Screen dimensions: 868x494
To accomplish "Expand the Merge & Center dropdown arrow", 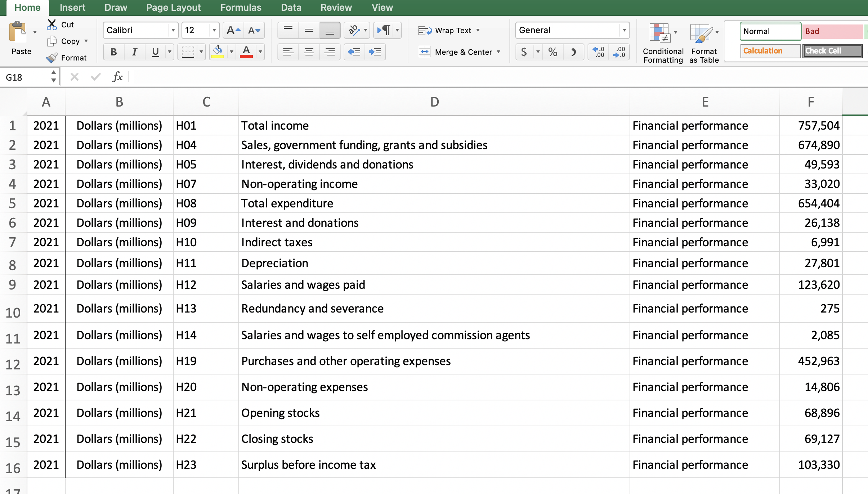I will click(499, 52).
